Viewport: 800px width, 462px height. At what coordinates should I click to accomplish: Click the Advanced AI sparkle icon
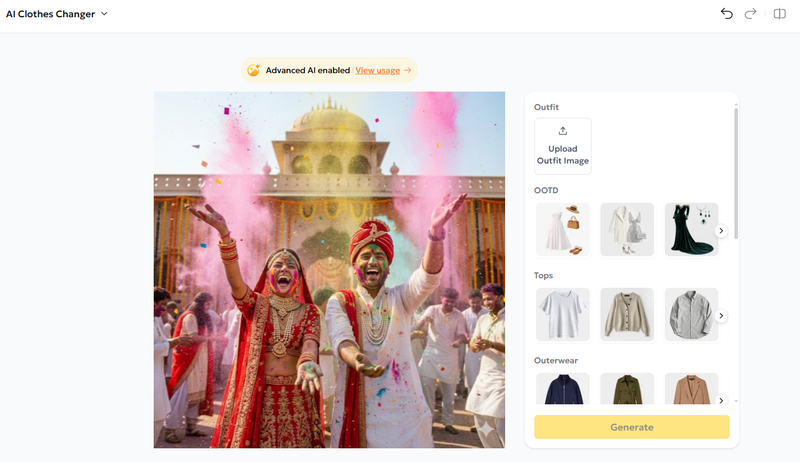point(254,70)
